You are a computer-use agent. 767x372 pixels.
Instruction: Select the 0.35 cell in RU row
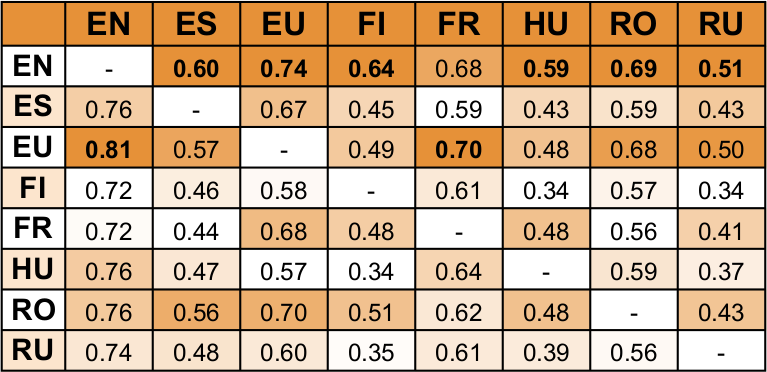(x=371, y=350)
